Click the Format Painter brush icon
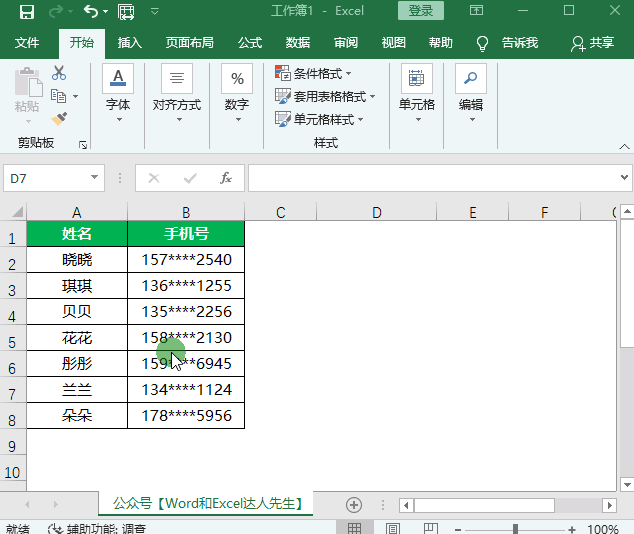 [59, 119]
